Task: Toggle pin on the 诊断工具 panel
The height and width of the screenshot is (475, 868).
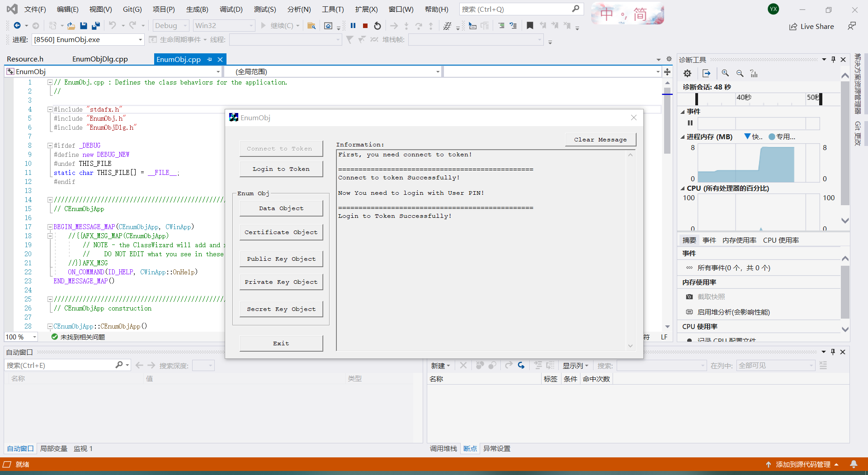Action: pos(833,60)
